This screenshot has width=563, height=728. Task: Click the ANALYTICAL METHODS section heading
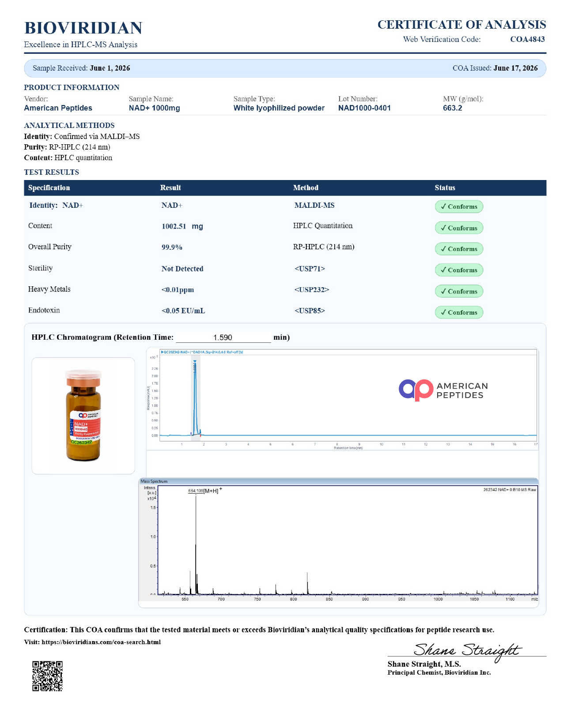(69, 125)
